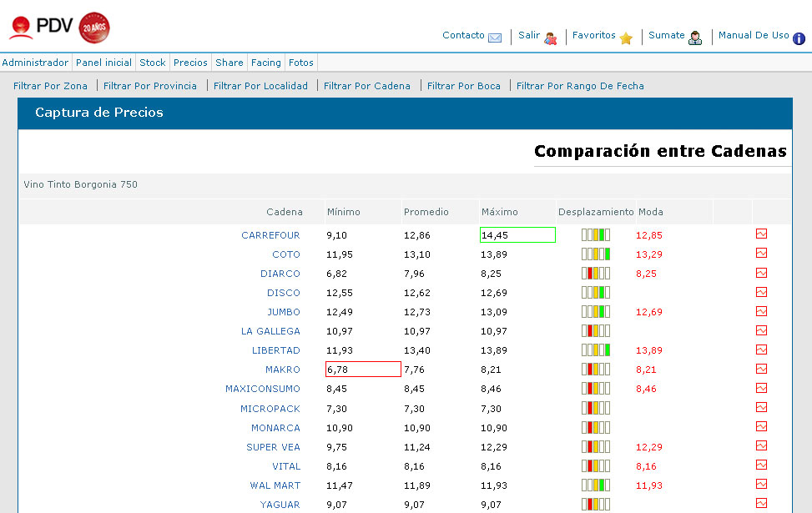Screen dimensions: 812x513
Task: Select Filtrar Por Rango De Fecha
Action: click(580, 86)
